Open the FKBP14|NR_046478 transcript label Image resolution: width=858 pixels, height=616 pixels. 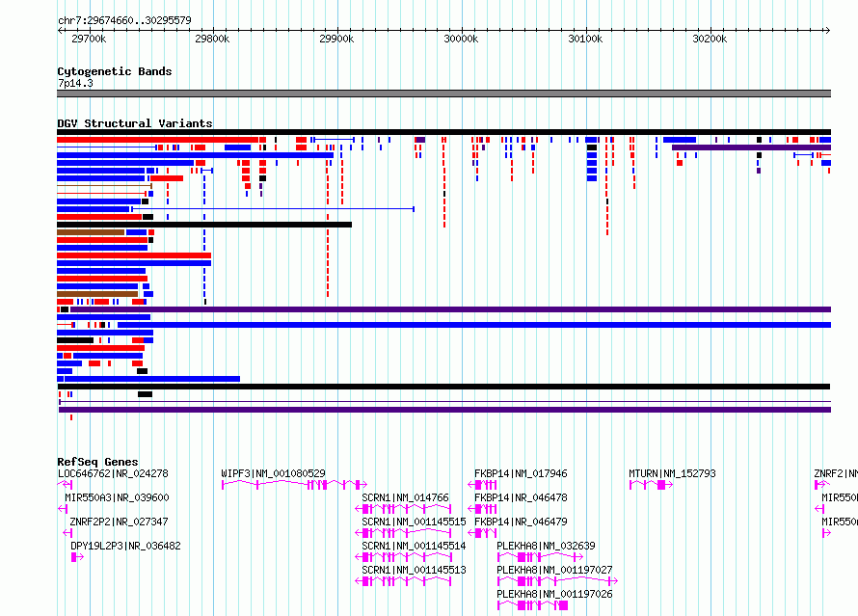click(x=521, y=497)
